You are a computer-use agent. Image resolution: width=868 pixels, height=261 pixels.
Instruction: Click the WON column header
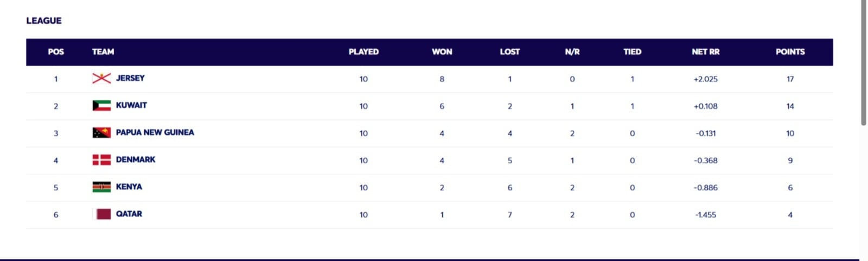pos(442,52)
